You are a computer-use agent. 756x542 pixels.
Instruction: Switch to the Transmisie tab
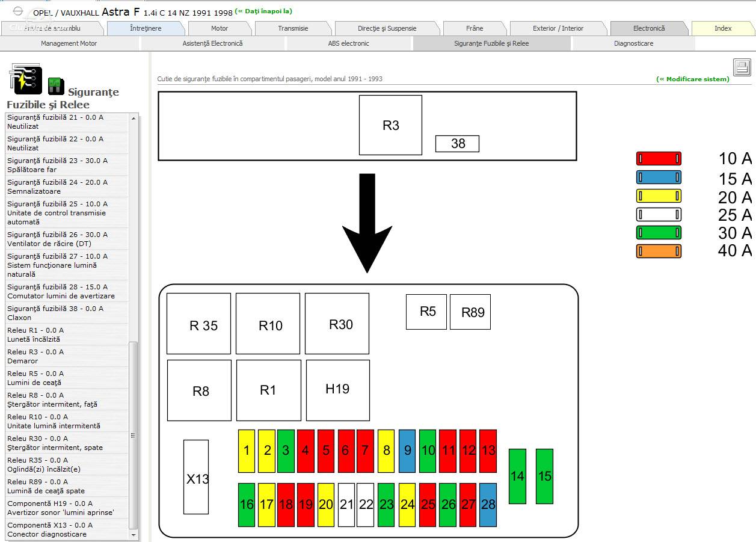tap(293, 28)
